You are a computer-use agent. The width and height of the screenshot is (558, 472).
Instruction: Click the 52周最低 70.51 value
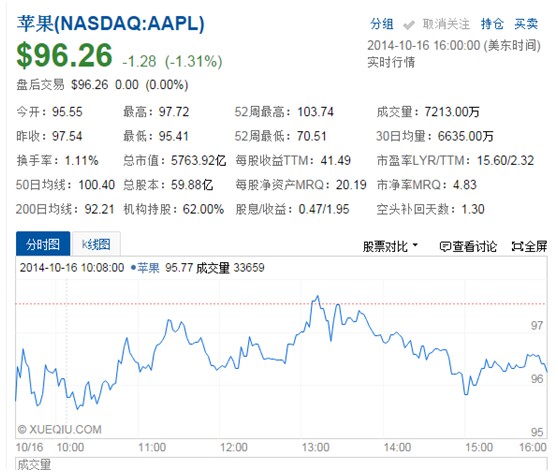[x=311, y=136]
